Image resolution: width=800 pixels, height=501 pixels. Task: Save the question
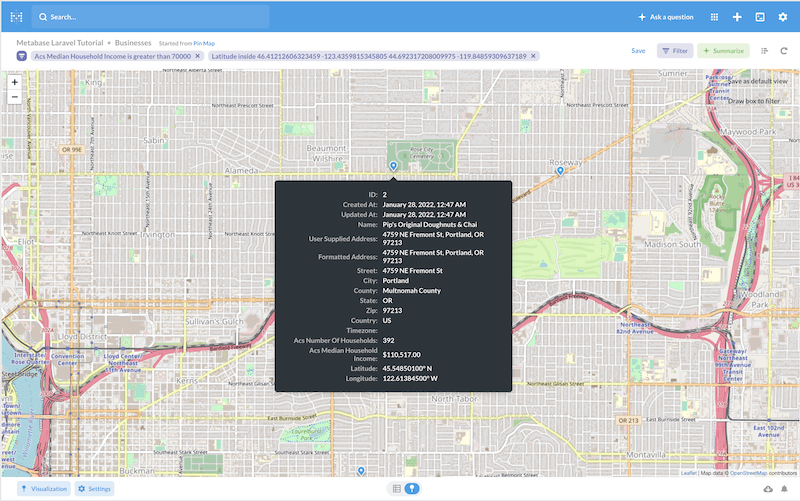638,51
